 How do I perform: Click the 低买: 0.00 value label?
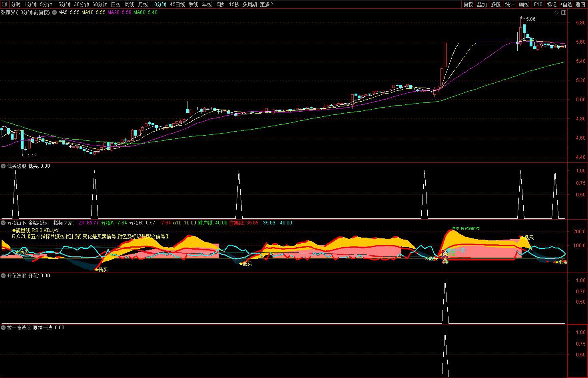(x=39, y=166)
